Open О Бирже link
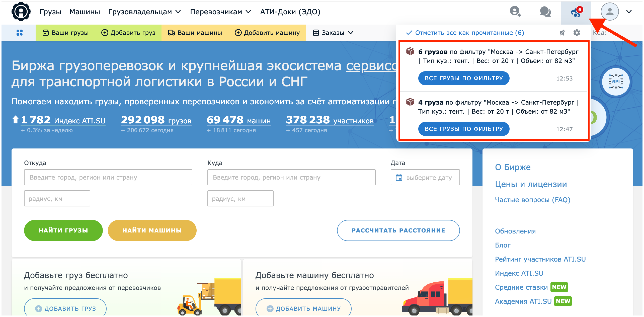This screenshot has height=317, width=644. 513,167
